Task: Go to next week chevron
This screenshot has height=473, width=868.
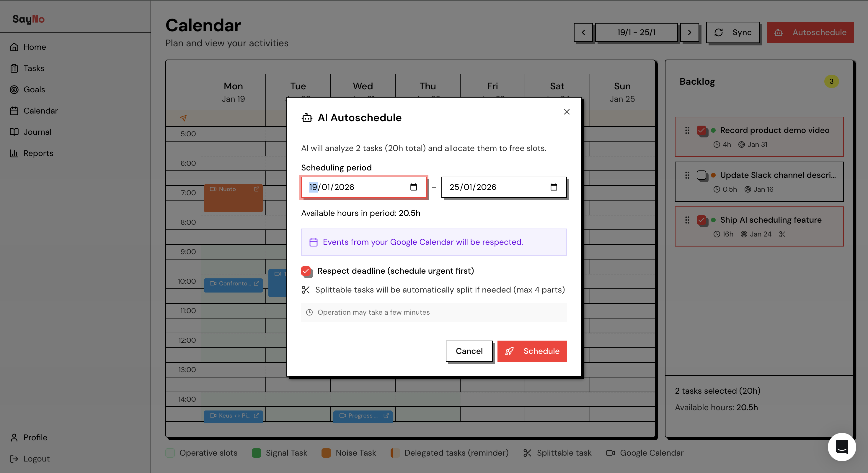Action: point(689,32)
